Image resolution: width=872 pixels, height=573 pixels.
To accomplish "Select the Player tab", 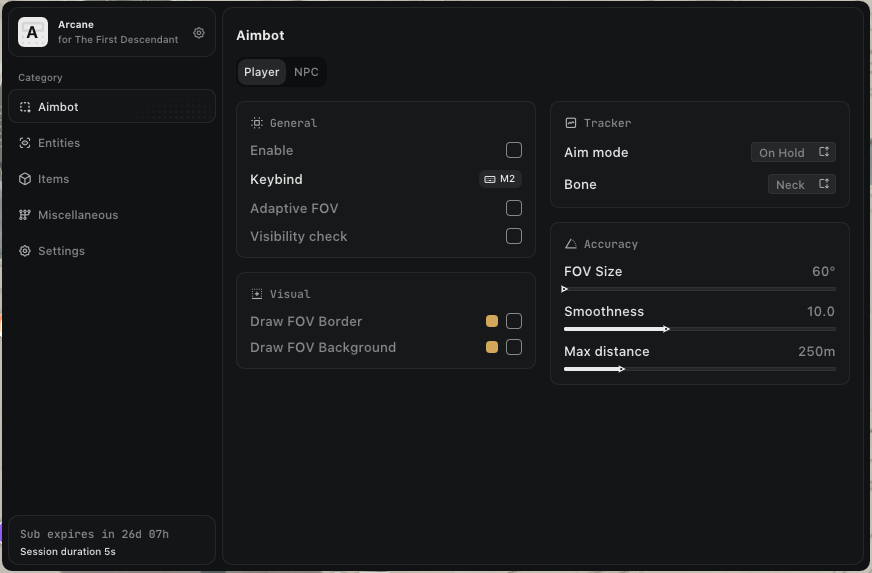I will point(262,72).
